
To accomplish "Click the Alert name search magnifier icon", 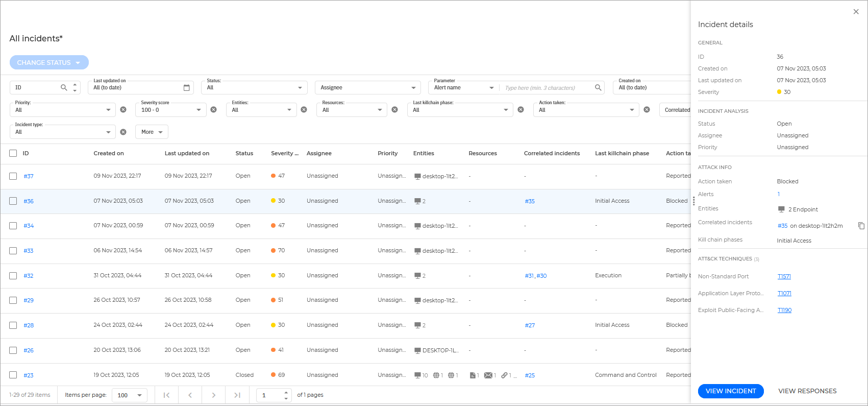I will [x=598, y=88].
